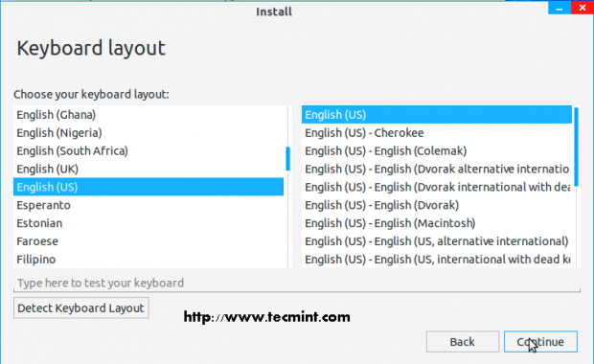Pick Dvorak alternative international variant
This screenshot has width=594, height=364.
437,169
